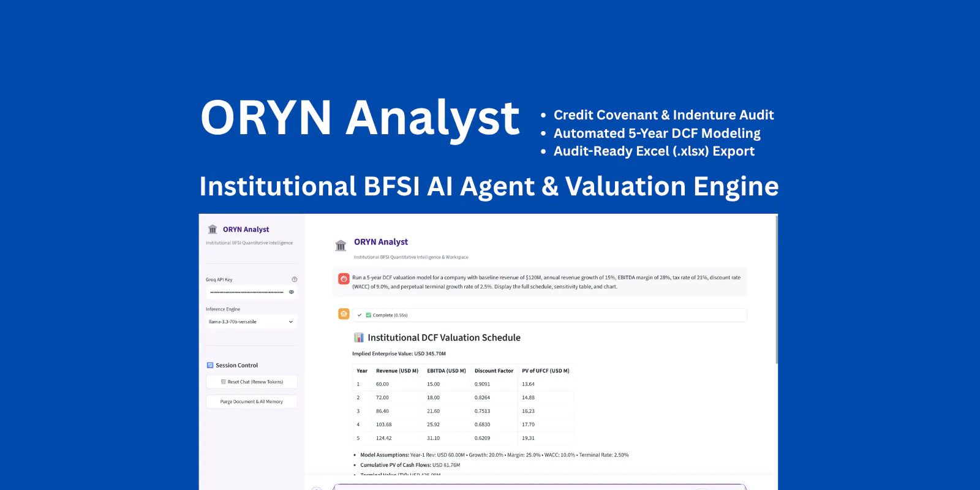Viewport: 980px width, 490px height.
Task: Select revenue cell 60.00
Action: (x=382, y=384)
